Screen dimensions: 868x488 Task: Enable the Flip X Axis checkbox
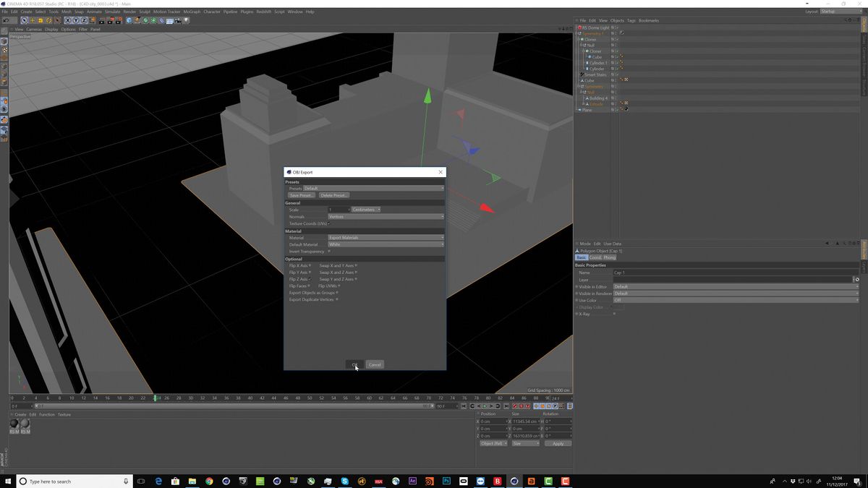311,265
